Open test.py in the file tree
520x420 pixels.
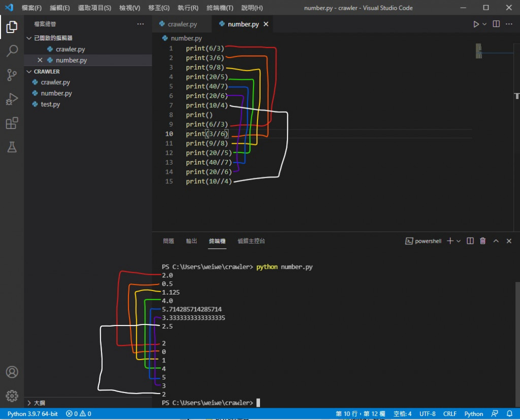pos(50,104)
